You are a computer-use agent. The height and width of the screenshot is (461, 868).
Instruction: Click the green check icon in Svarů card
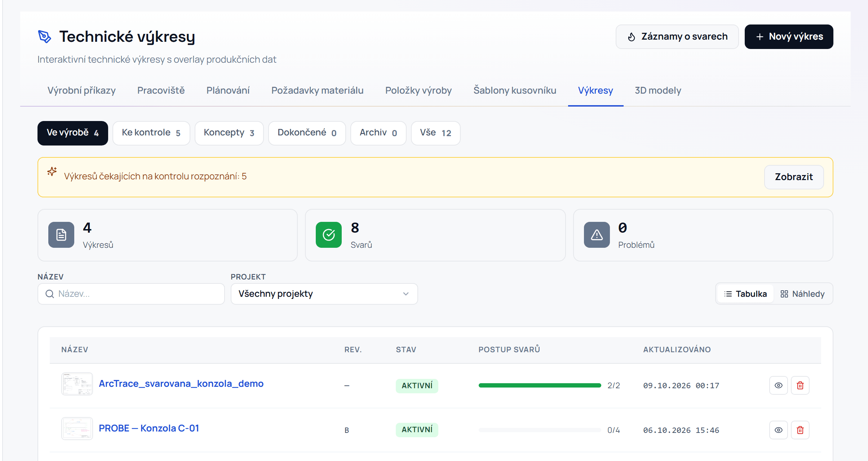(329, 235)
